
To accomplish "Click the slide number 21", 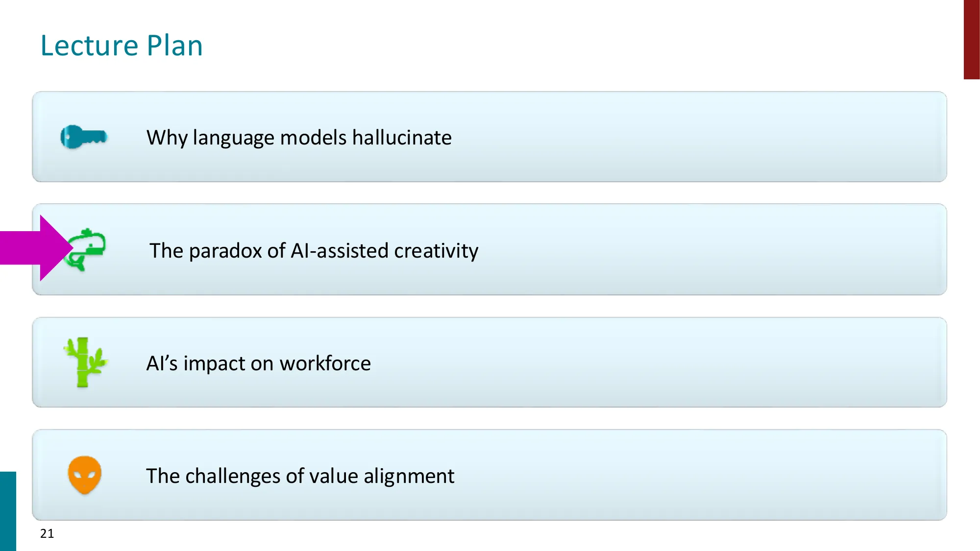I will 47,533.
